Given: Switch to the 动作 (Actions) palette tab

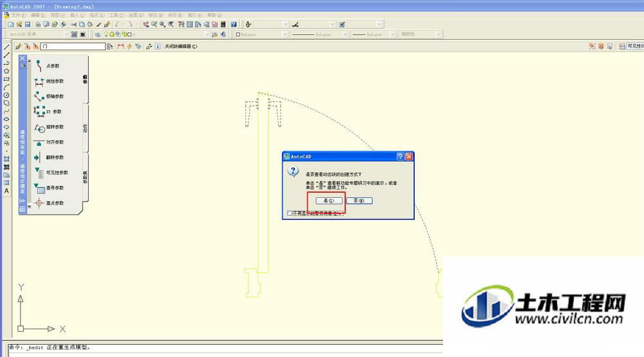Looking at the screenshot, I should pos(86,128).
